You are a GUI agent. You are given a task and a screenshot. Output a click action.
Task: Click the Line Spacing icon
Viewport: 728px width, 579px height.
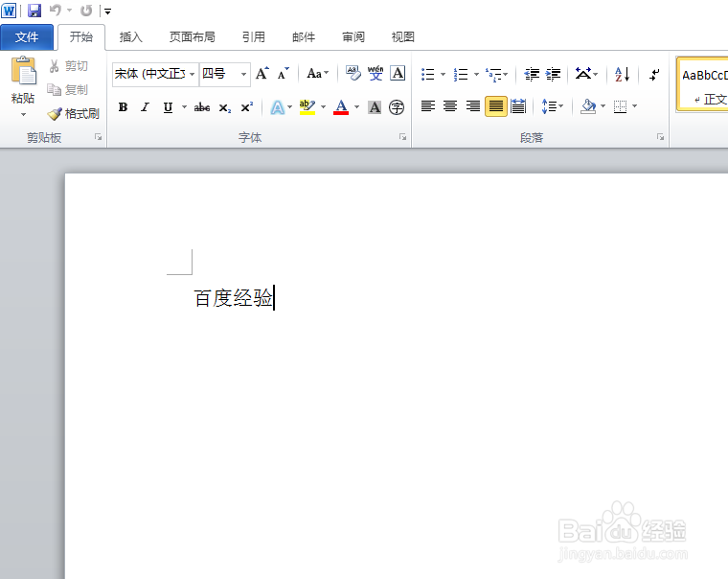(x=549, y=106)
